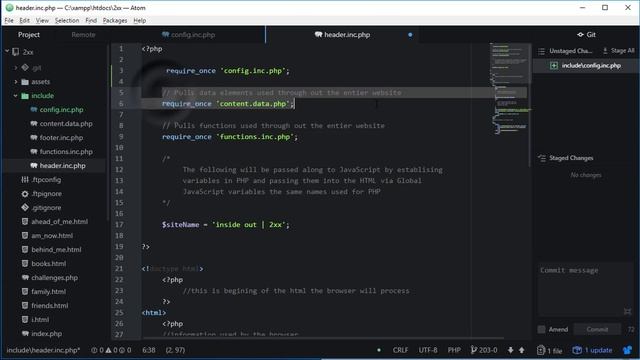
Task: Open am_now.html file
Action: [x=52, y=236]
